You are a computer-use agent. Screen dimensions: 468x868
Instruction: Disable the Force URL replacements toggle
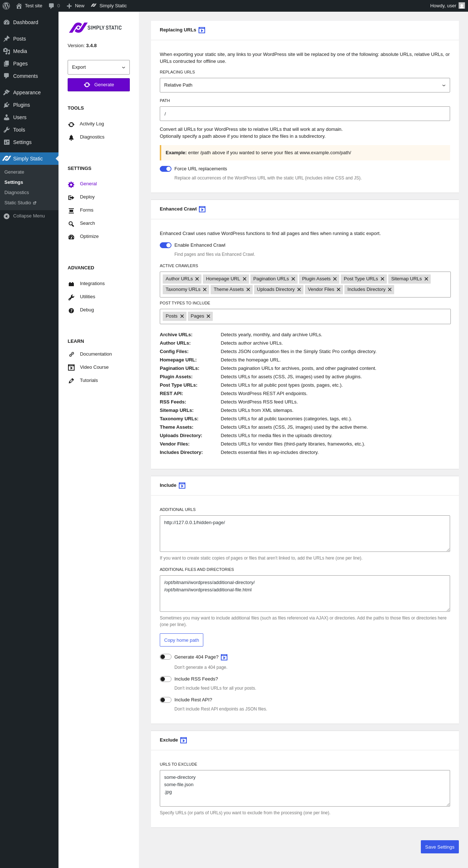tap(166, 169)
